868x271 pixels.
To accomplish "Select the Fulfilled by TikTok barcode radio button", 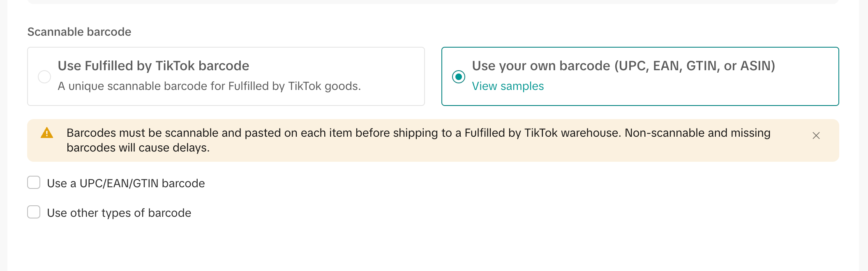I will tap(44, 77).
